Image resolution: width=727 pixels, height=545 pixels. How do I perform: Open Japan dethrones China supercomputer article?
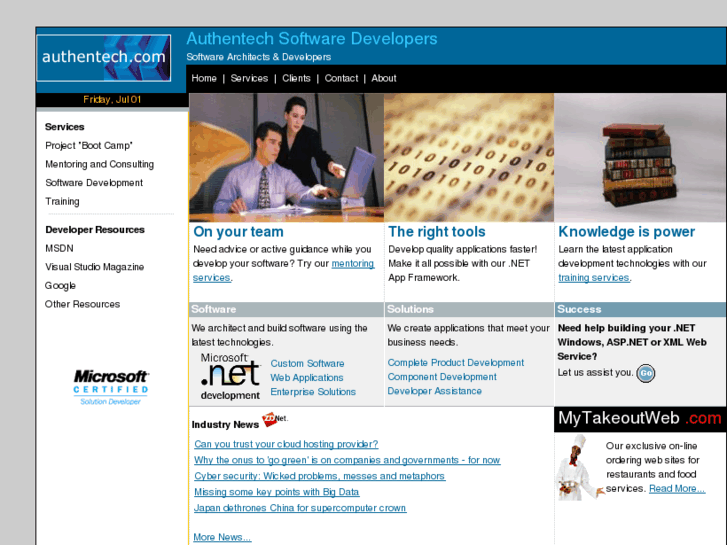[x=300, y=508]
